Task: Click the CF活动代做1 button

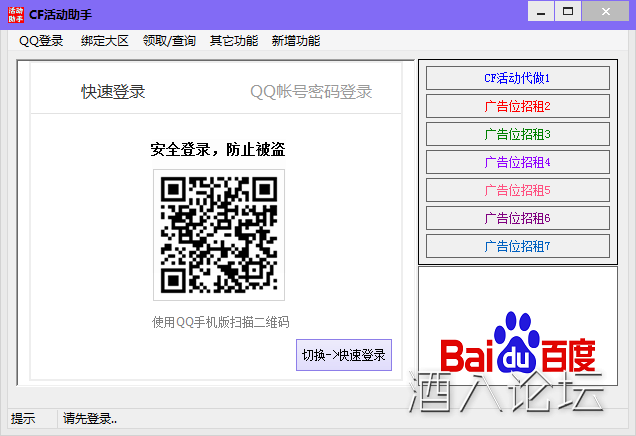Action: [517, 78]
